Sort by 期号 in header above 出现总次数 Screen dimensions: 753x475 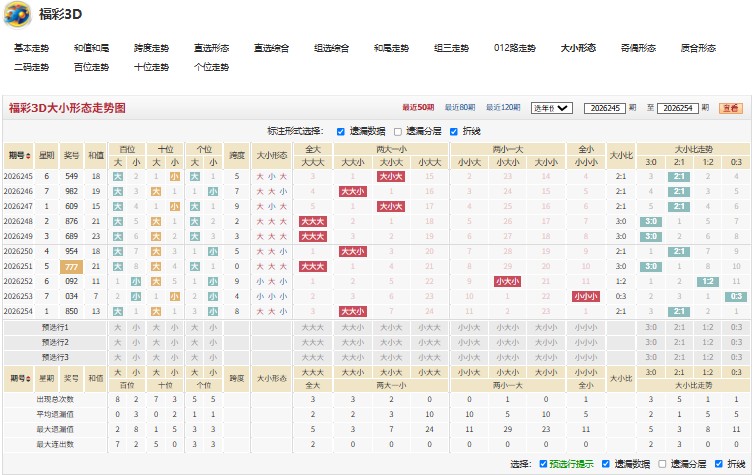20,378
